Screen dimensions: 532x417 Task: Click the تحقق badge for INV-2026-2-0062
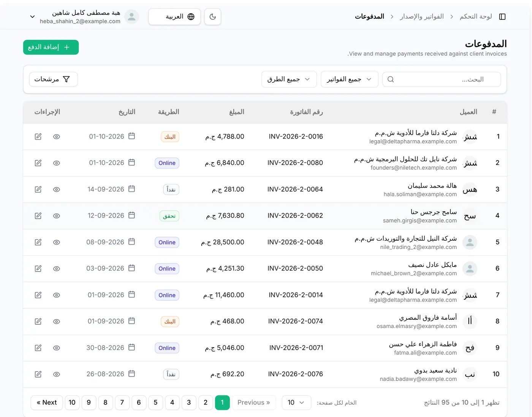pyautogui.click(x=169, y=216)
